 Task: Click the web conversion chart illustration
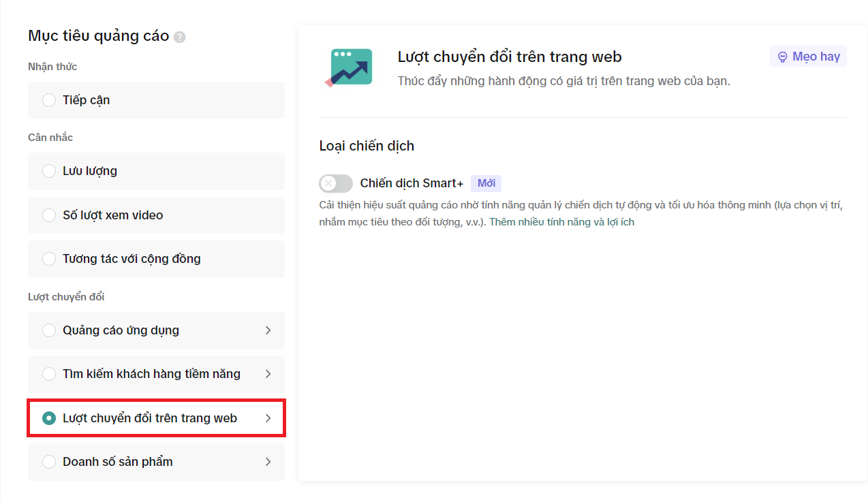coord(348,67)
